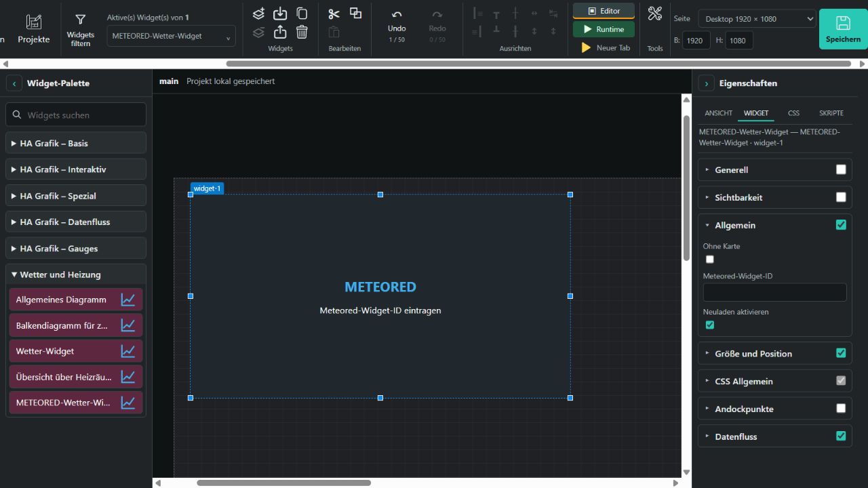Uncheck Neuladen aktivieren checkbox
The height and width of the screenshot is (488, 868).
710,325
